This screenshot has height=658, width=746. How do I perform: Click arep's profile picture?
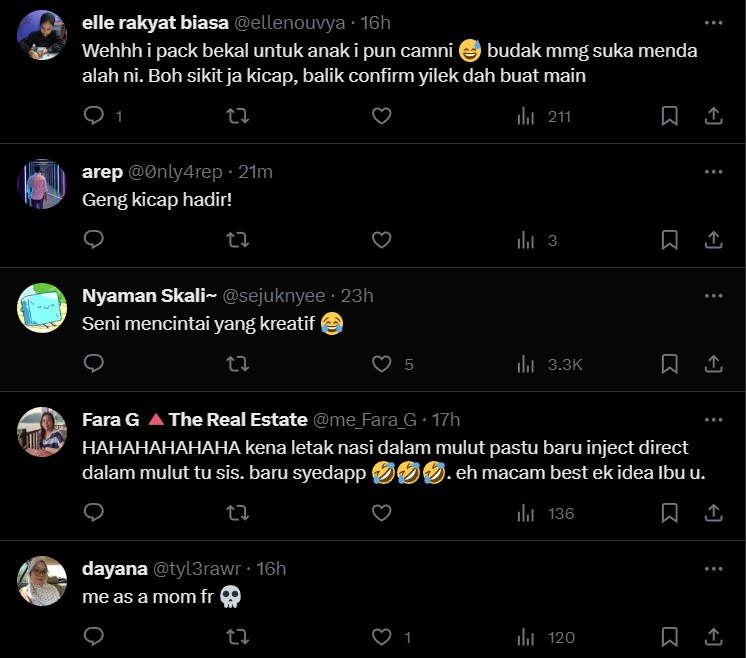tap(42, 184)
